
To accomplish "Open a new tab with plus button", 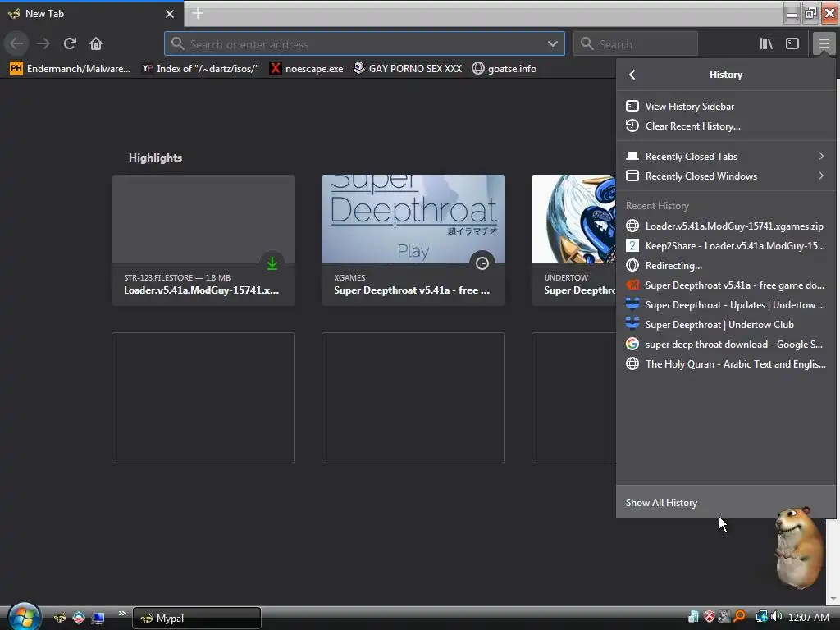I will point(198,13).
